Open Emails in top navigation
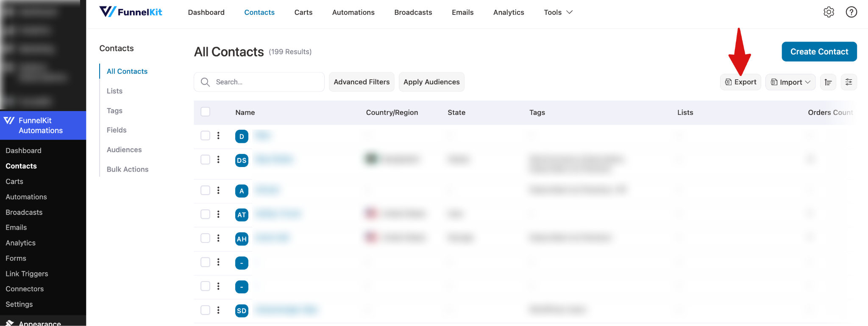 pyautogui.click(x=462, y=12)
